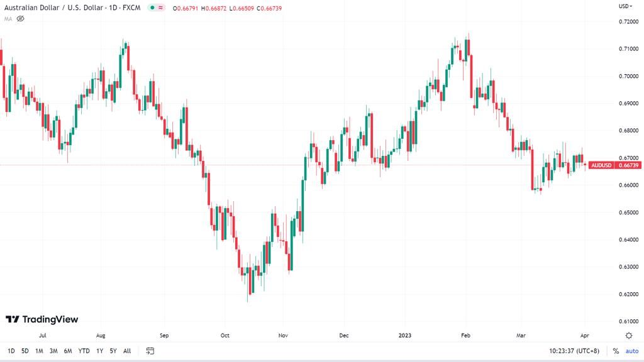Click the Dec label on time axis

pos(344,336)
